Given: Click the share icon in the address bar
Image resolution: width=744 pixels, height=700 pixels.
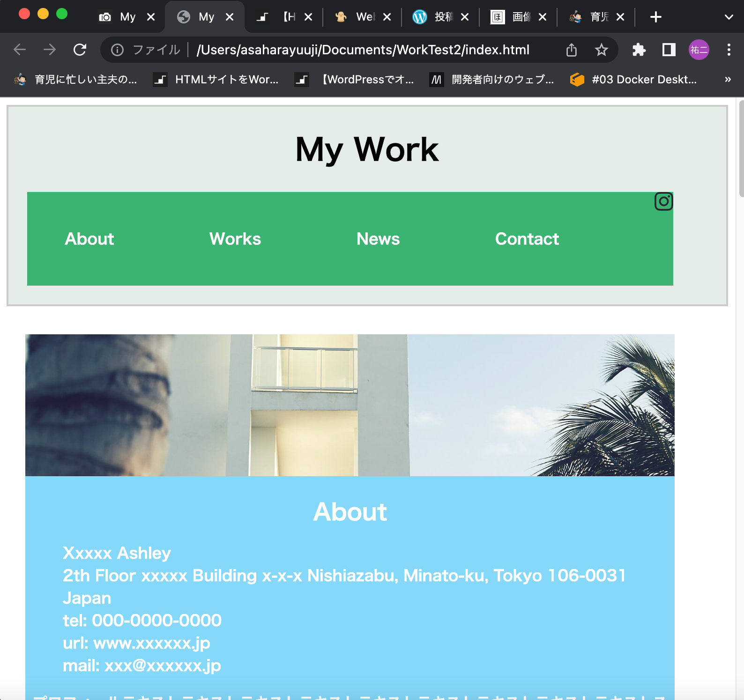Looking at the screenshot, I should 571,50.
